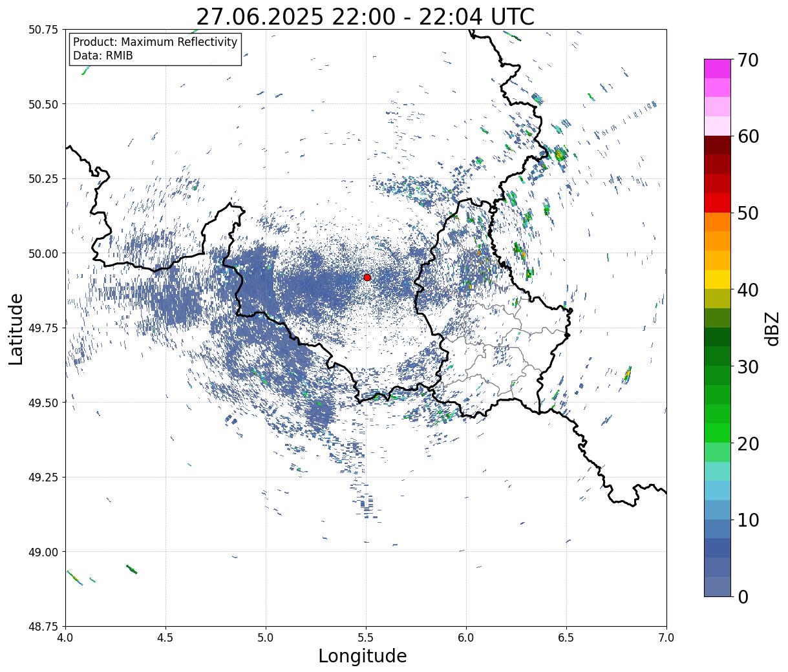Screen dimensions: 788x672
Task: Click the longitude tick label 7.0
Action: (666, 637)
